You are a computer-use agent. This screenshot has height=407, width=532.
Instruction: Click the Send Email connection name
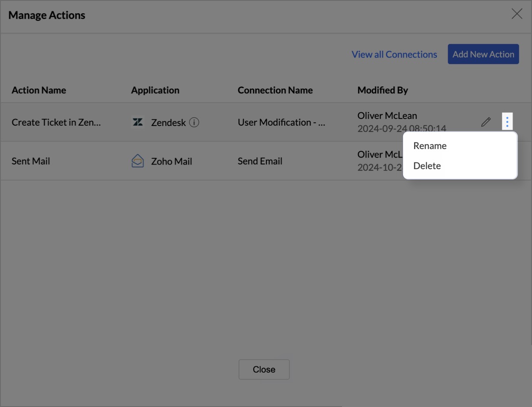[260, 161]
